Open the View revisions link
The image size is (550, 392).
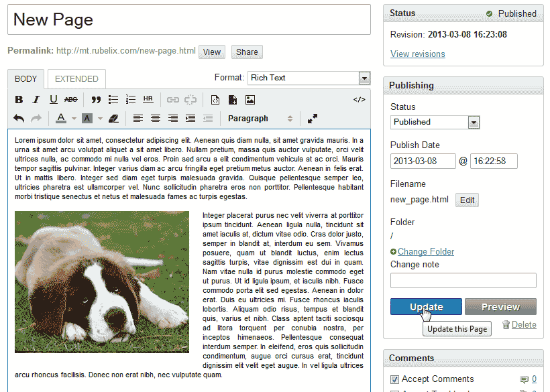click(x=418, y=54)
